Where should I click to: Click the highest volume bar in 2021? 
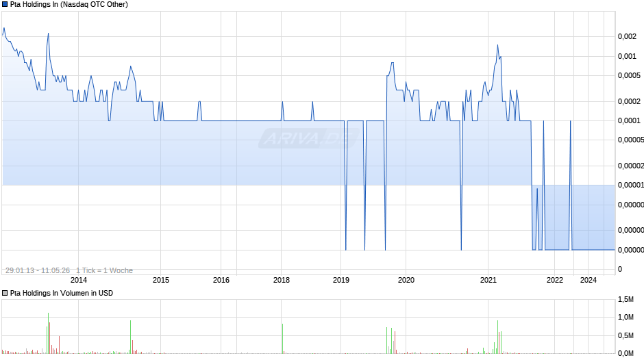coord(498,337)
